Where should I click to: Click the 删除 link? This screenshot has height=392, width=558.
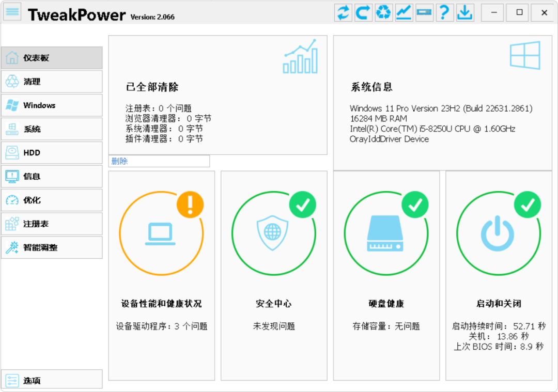coord(119,161)
